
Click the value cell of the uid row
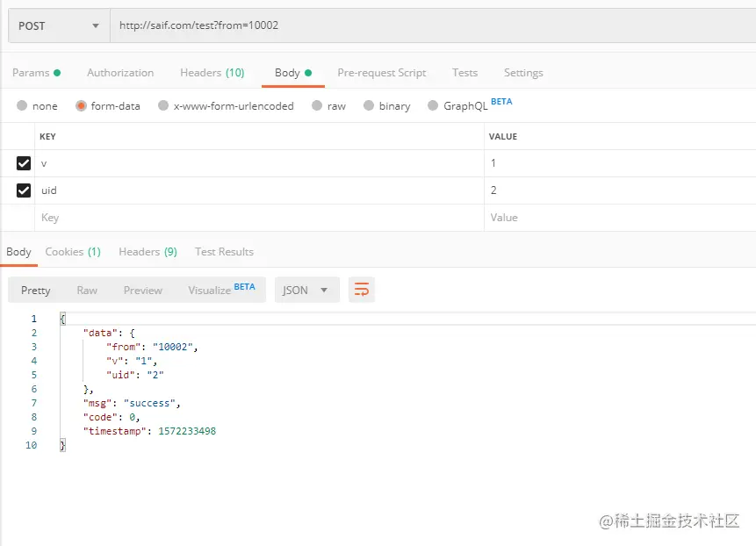[x=620, y=190]
